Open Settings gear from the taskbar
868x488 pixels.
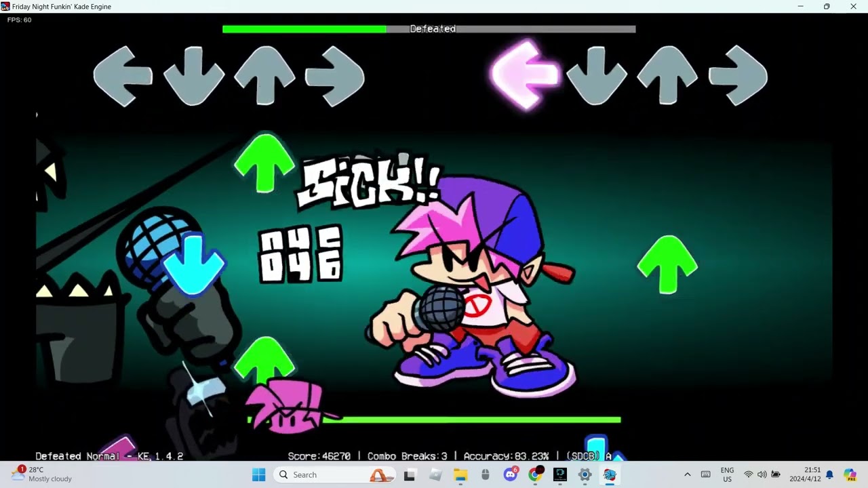coord(585,474)
